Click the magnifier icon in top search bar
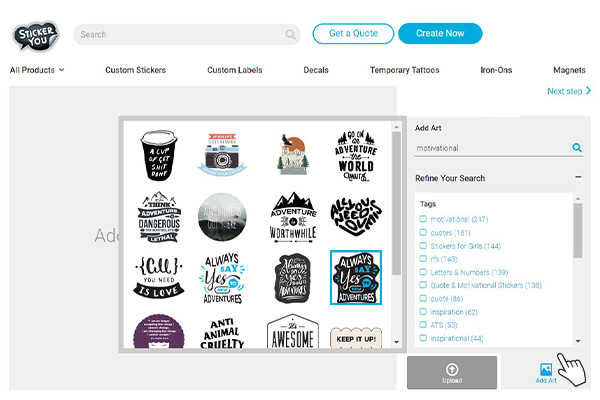Viewport: 600px width, 400px height. point(291,34)
